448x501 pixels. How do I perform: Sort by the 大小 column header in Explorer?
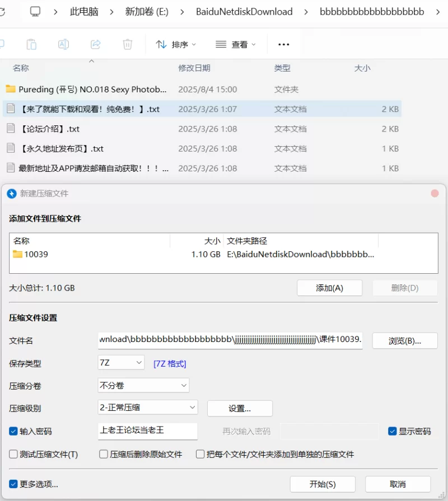[x=362, y=68]
